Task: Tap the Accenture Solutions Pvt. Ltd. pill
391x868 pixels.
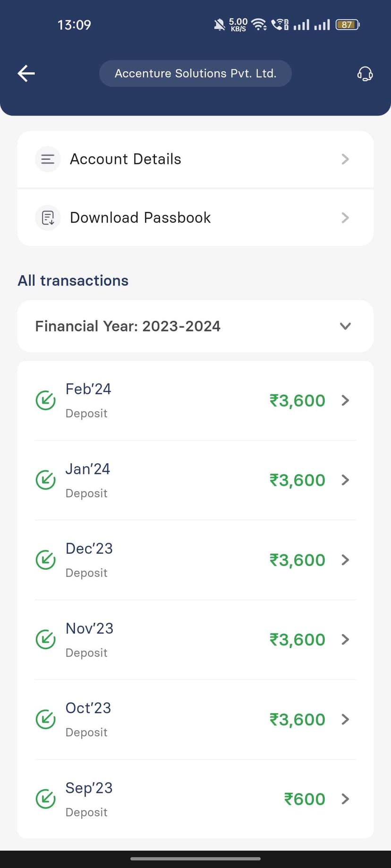Action: point(195,74)
